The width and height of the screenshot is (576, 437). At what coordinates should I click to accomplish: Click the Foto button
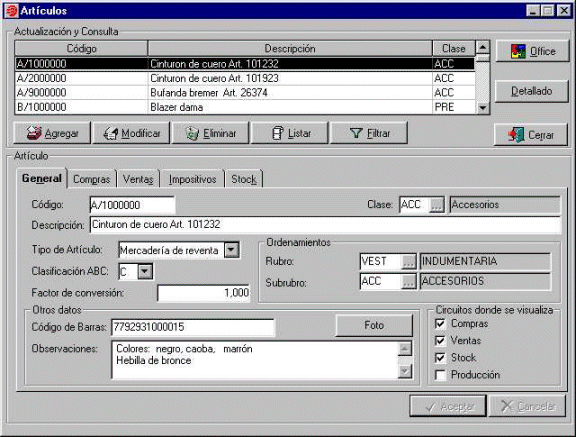tap(374, 325)
